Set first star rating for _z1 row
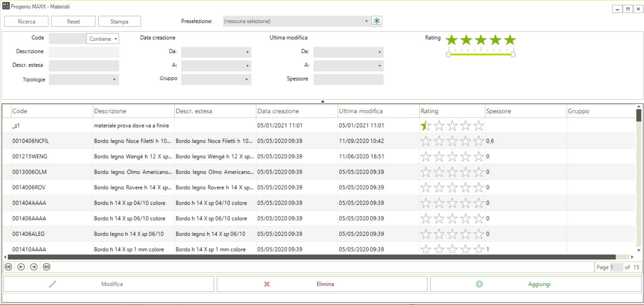Screen dimensions: 644x305 coord(426,126)
